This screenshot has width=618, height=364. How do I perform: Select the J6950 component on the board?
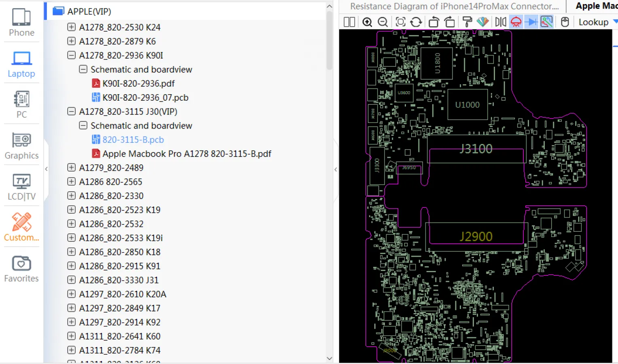coord(409,168)
